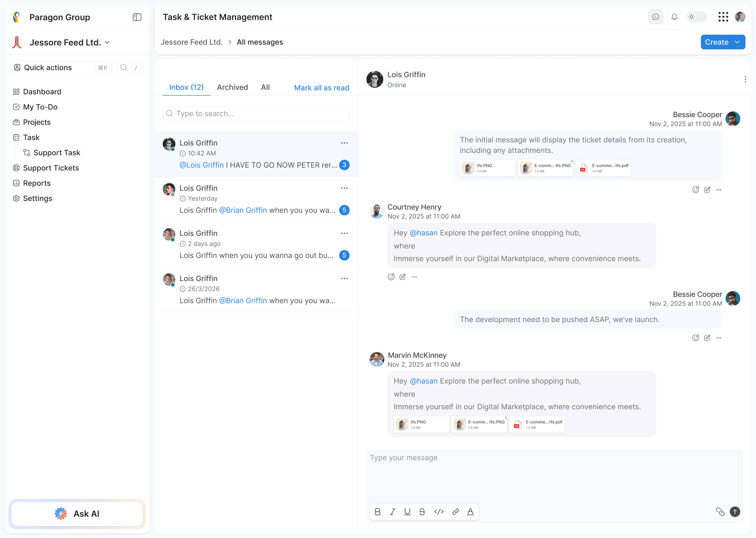Toggle Italic text formatting
This screenshot has height=538, width=756.
click(392, 512)
